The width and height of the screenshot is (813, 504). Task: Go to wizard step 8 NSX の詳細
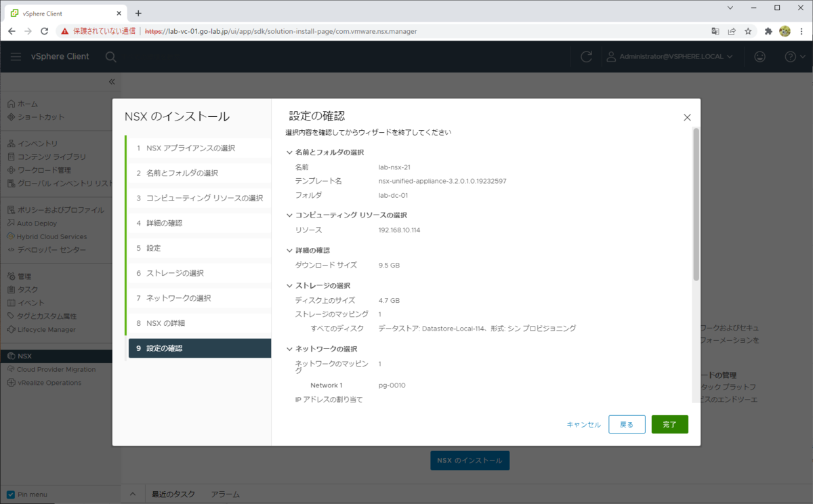(x=199, y=323)
